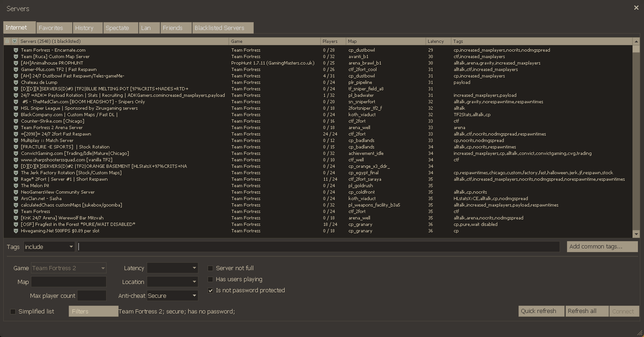Click the shield icon beside Hivegaming.Net server
This screenshot has height=337, width=644.
(16, 231)
